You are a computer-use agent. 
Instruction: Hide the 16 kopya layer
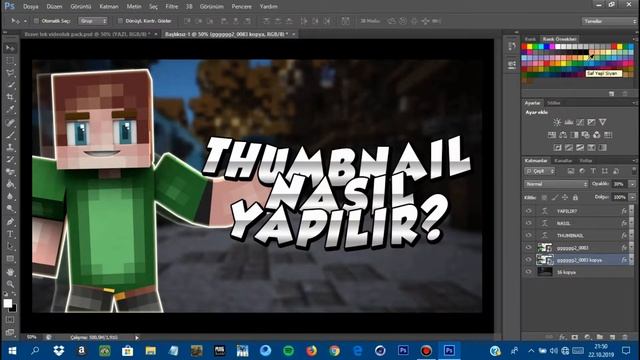(529, 272)
